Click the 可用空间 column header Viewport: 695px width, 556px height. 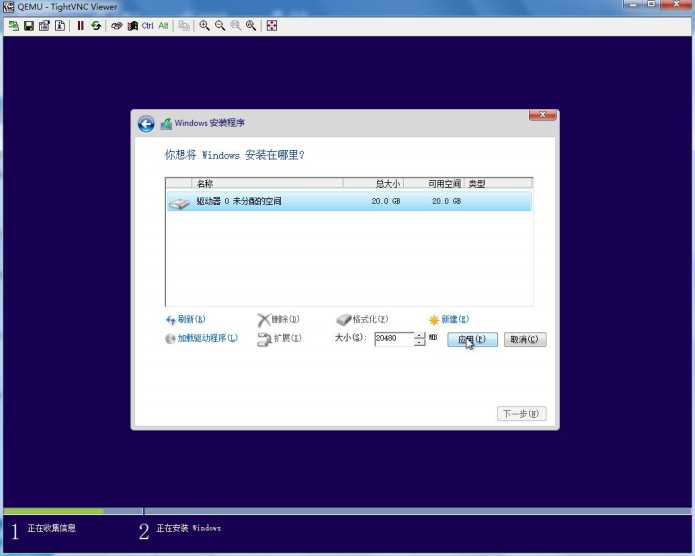click(433, 183)
